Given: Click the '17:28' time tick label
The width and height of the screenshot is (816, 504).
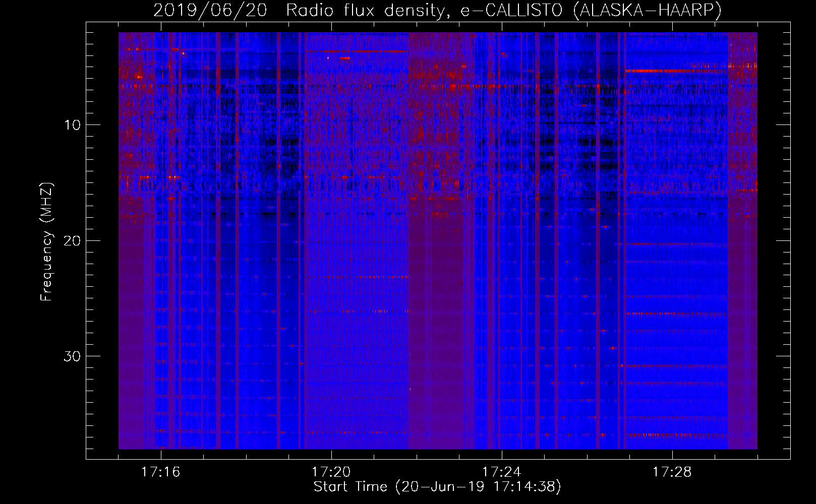Looking at the screenshot, I should (672, 472).
